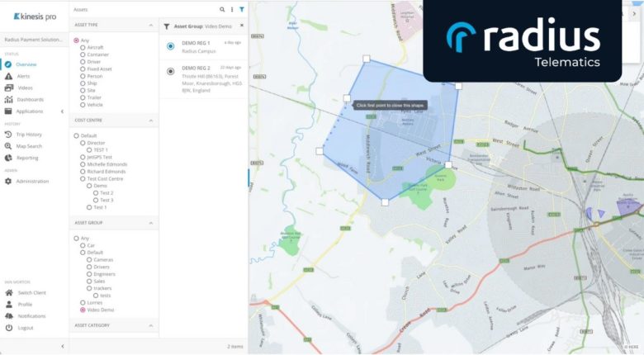
Task: Click the Videos camera icon
Action: tap(8, 88)
